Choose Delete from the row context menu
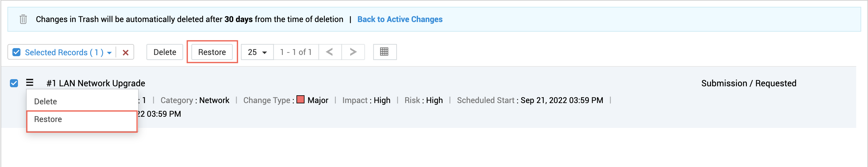Viewport: 868px width, 167px height. [x=46, y=102]
